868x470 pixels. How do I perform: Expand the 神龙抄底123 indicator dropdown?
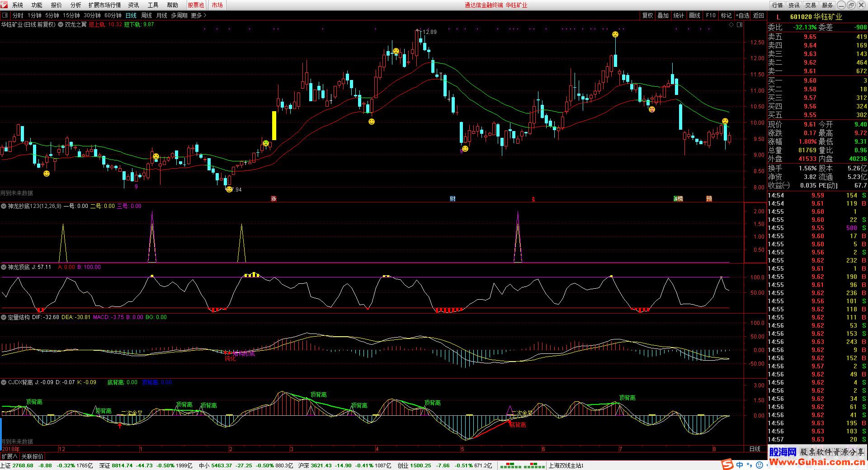[x=4, y=206]
